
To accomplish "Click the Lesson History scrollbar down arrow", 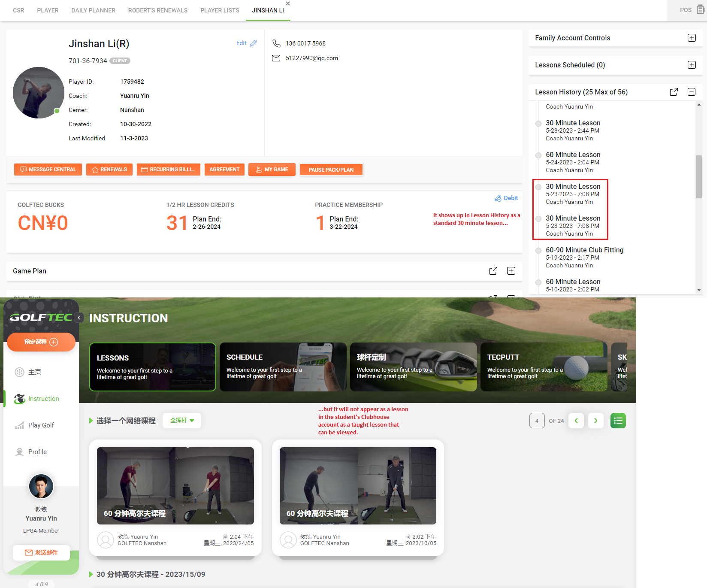I will (x=699, y=290).
